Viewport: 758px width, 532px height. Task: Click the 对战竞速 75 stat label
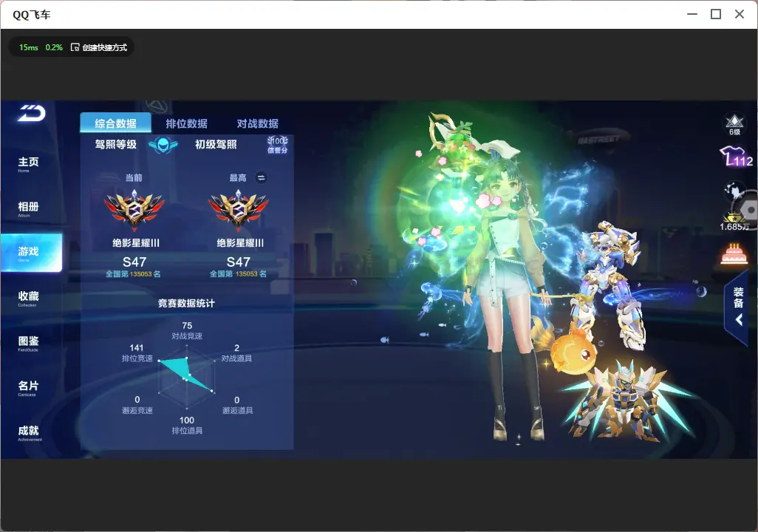[x=187, y=331]
